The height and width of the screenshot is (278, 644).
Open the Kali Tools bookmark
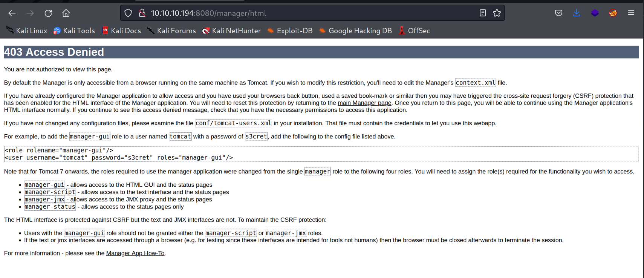(74, 31)
